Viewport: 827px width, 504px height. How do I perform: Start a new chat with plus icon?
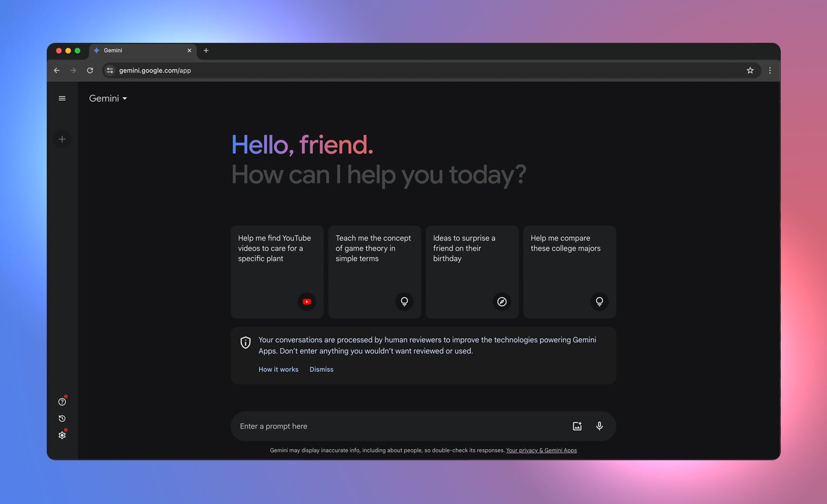point(62,139)
